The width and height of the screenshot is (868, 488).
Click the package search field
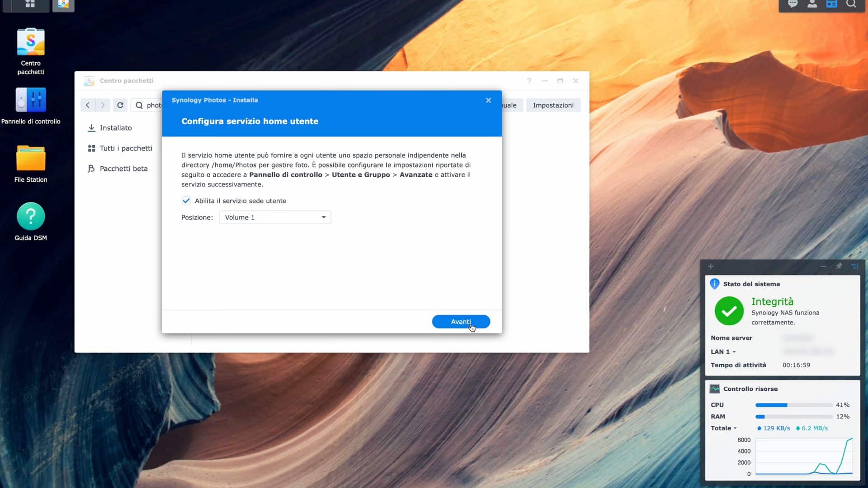pyautogui.click(x=147, y=105)
